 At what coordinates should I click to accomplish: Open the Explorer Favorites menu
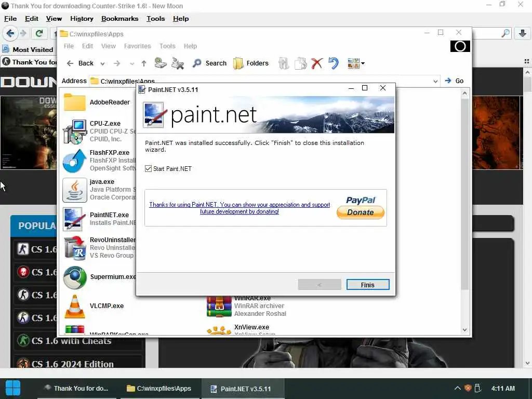click(137, 46)
